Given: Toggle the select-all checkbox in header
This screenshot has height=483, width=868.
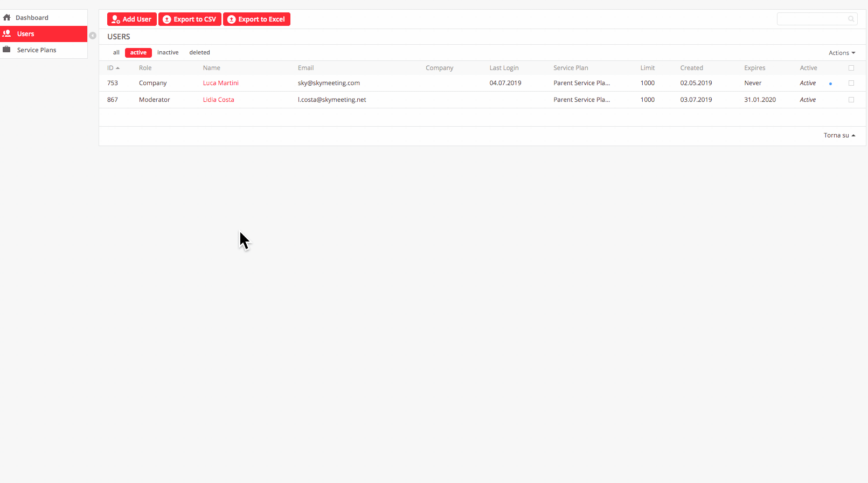Looking at the screenshot, I should pyautogui.click(x=851, y=68).
